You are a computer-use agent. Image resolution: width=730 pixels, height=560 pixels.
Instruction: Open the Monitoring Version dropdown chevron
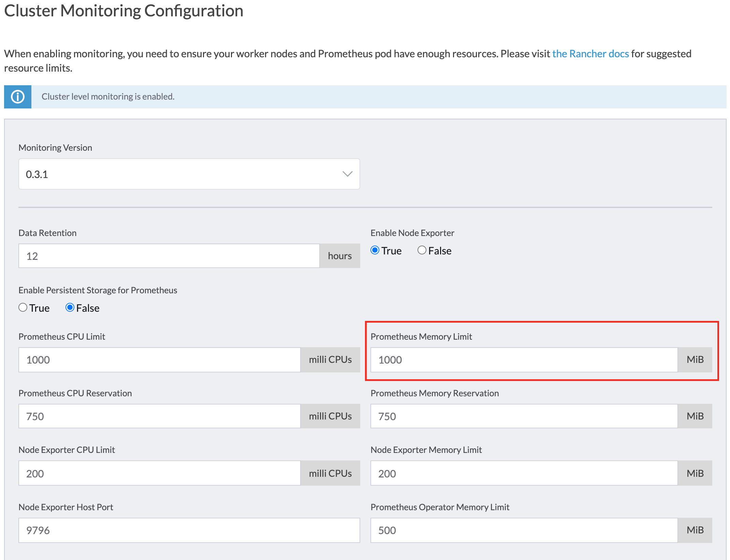[347, 174]
